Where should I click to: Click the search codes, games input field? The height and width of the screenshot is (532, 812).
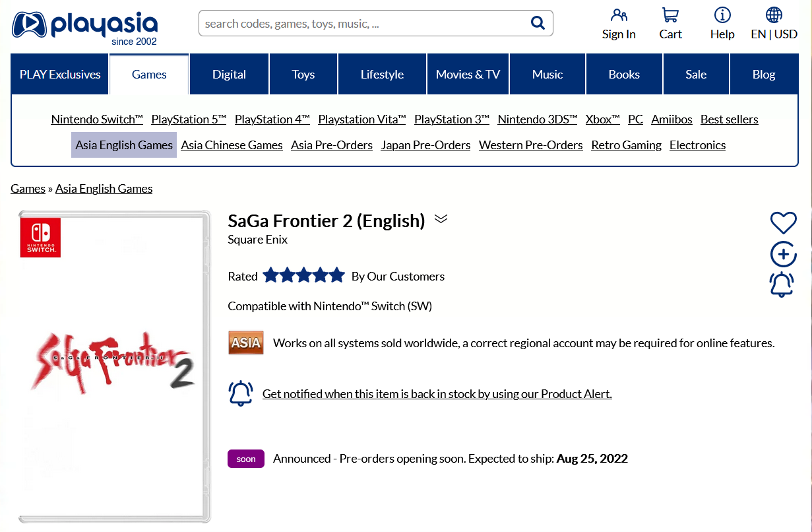pos(363,24)
